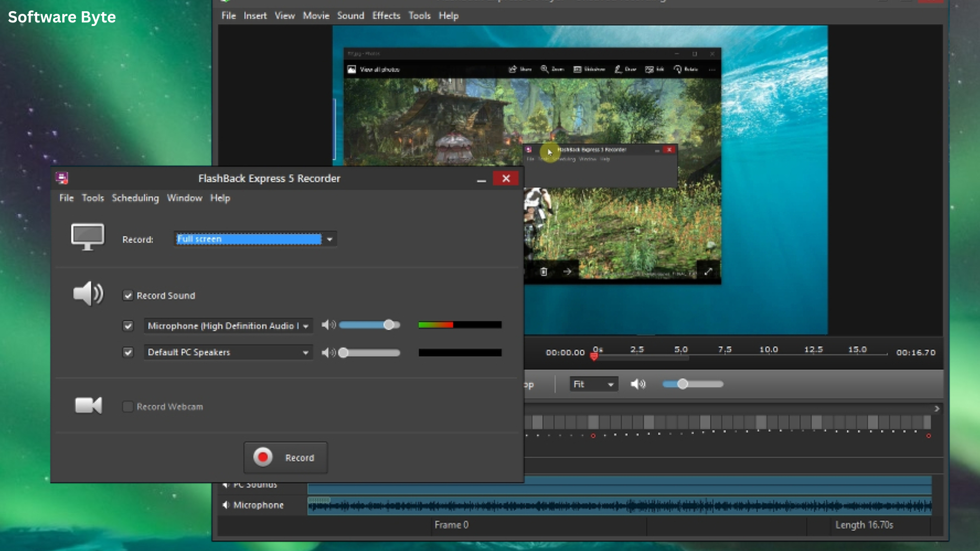Screen dimensions: 980x551
Task: Minimize the FlashBack Express 5 Recorder window
Action: 481,179
